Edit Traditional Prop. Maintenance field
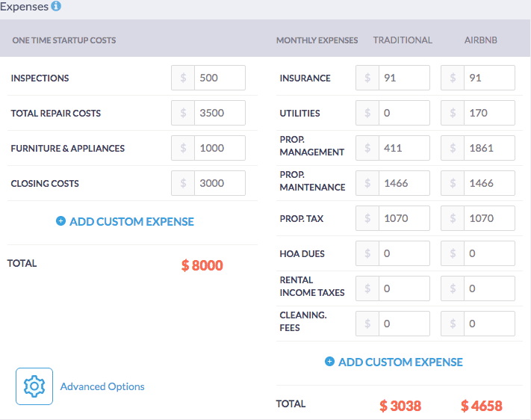Viewport: 531px width, 420px height. [403, 183]
